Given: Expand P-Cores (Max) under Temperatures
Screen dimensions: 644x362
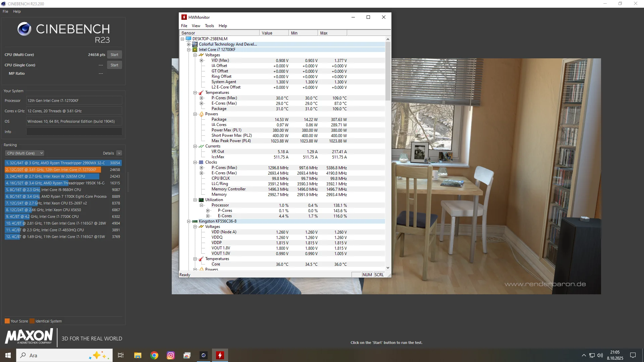Looking at the screenshot, I should point(202,98).
